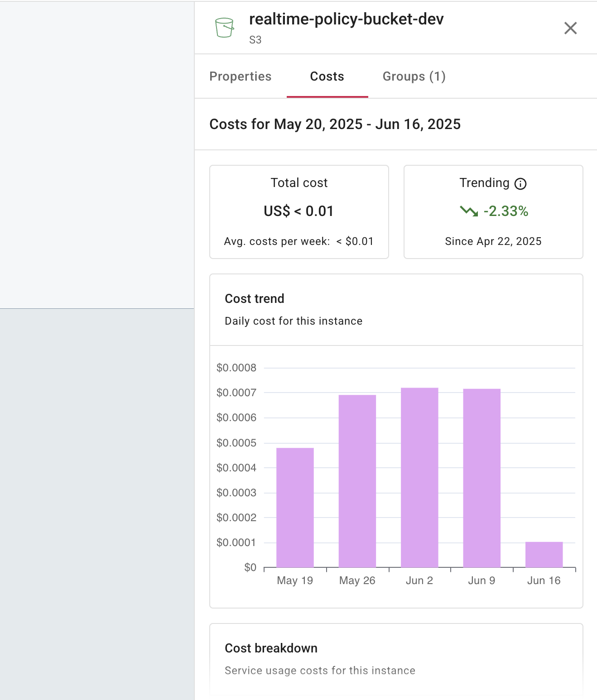
Task: Click the close X icon on the panel
Action: click(570, 28)
